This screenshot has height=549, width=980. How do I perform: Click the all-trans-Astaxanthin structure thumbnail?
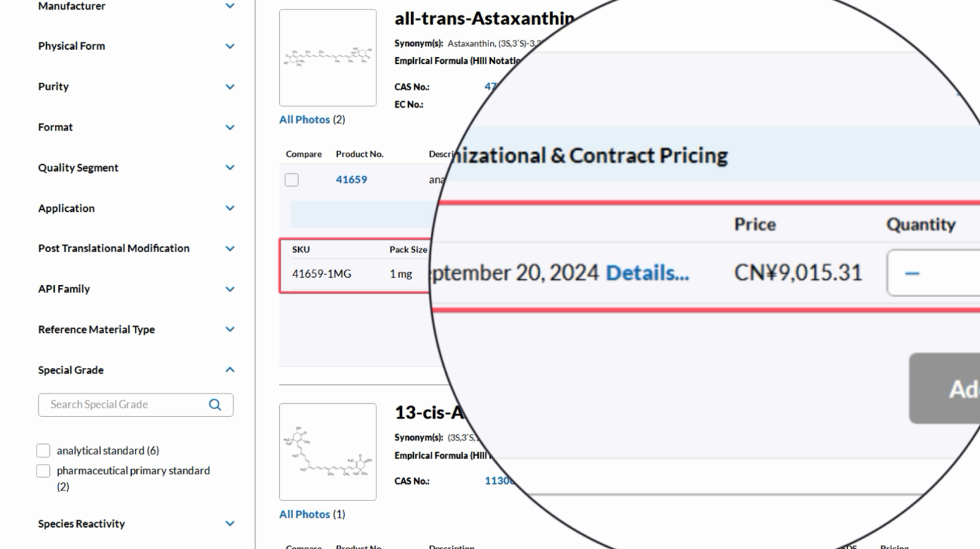coord(327,58)
